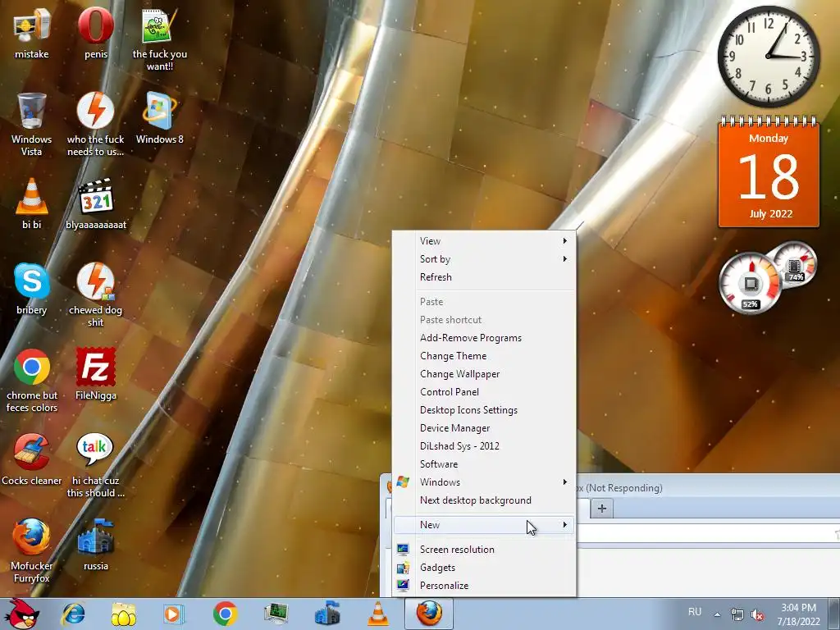Show hidden tray icons arrow
Viewport: 840px width, 630px height.
tap(717, 614)
